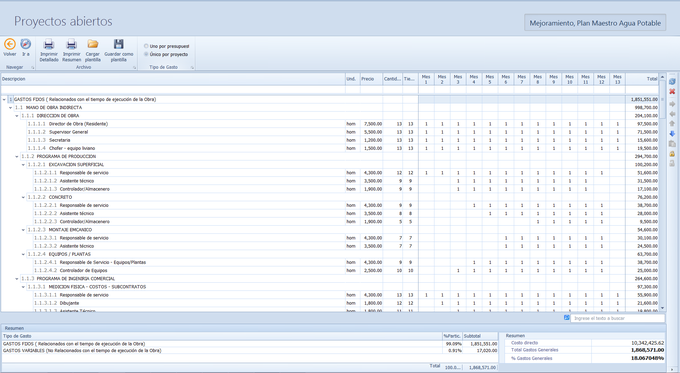Click the Precio column header
The image size is (680, 373).
coord(371,79)
